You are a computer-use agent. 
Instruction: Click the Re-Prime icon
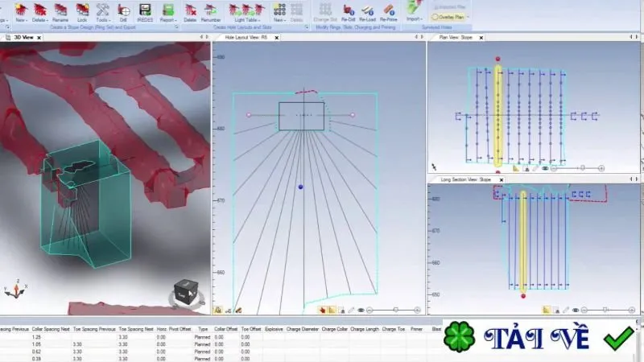pos(388,12)
